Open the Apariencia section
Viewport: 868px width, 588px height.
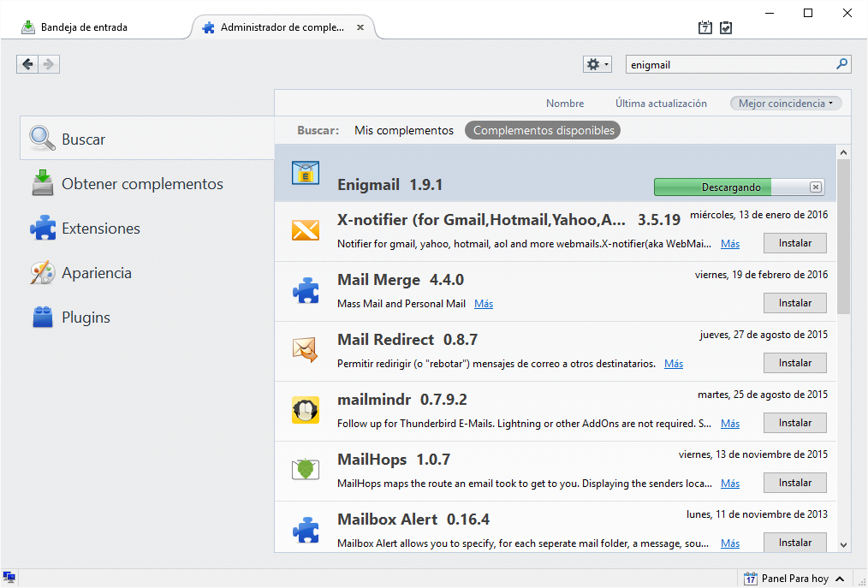97,273
